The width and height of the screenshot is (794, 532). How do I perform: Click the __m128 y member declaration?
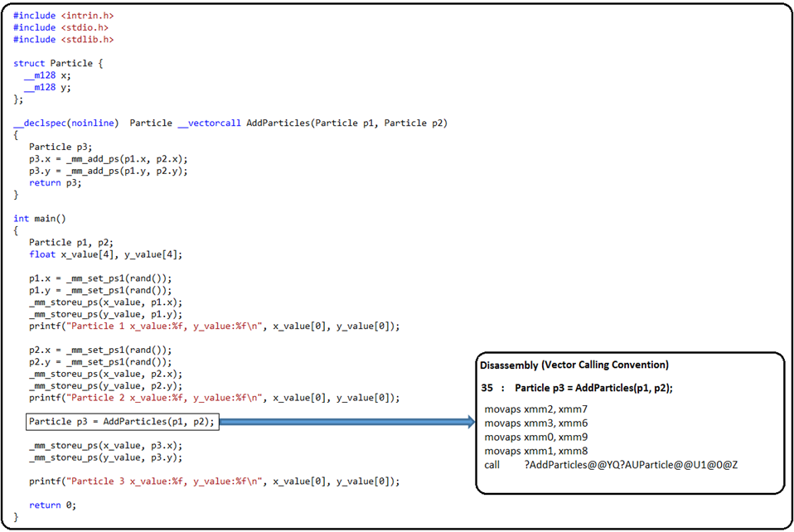click(46, 87)
